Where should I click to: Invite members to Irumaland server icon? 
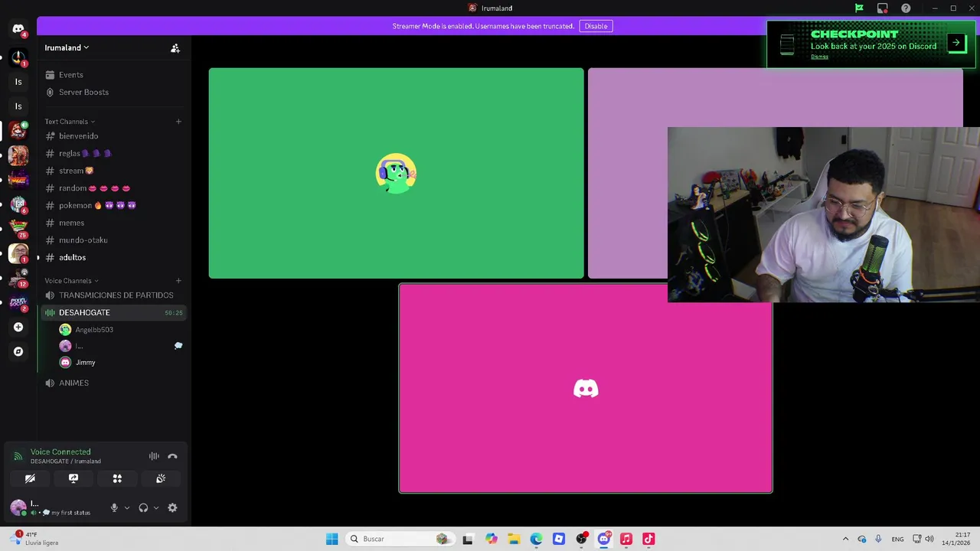point(175,47)
